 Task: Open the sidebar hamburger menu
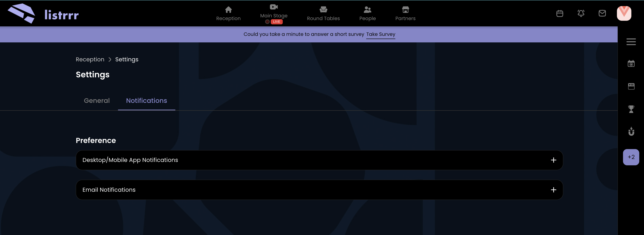click(x=631, y=42)
